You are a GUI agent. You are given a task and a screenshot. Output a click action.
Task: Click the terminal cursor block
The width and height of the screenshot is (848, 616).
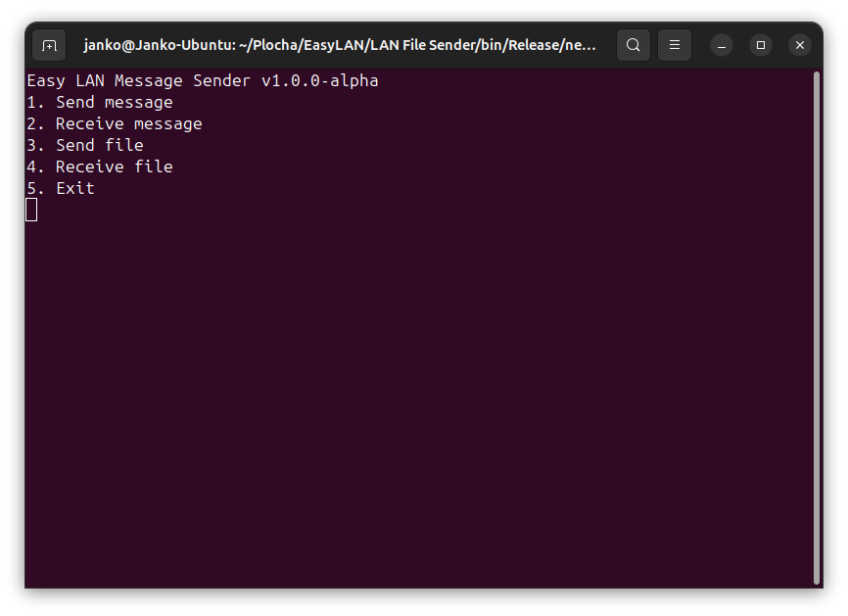click(31, 210)
